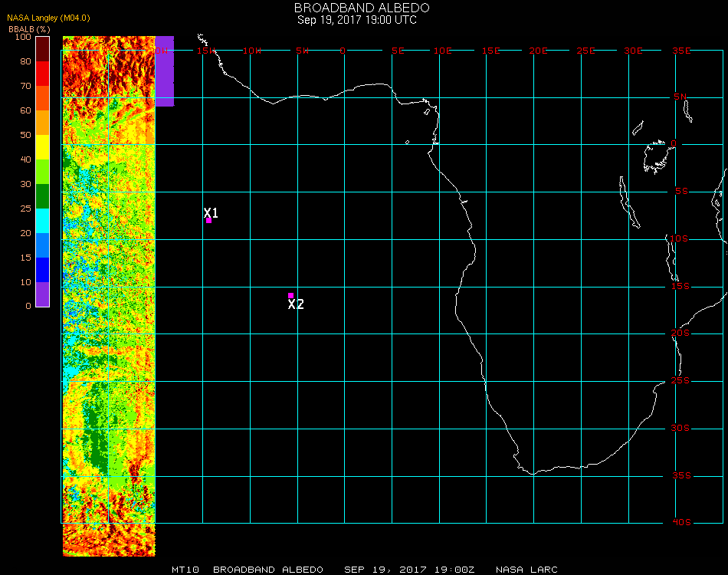Select the Sep 19, 2017 19:00 UTC timestamp
This screenshot has height=575, width=728.
pos(357,20)
